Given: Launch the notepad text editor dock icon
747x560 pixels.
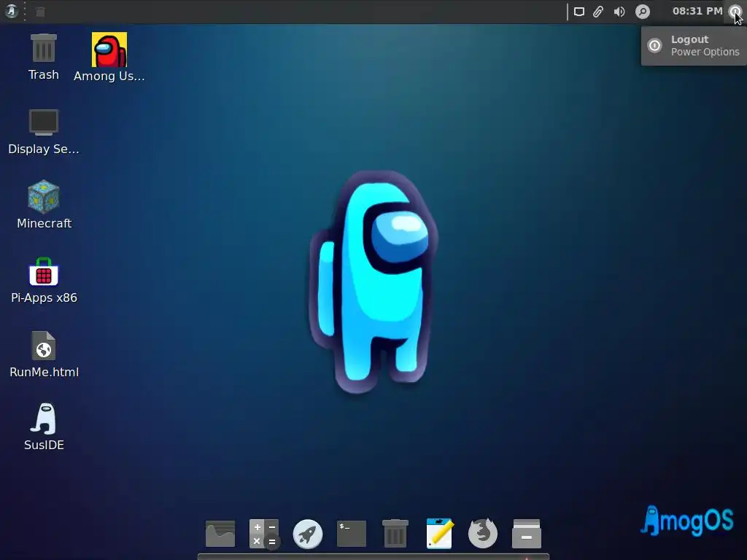Looking at the screenshot, I should click(x=439, y=533).
